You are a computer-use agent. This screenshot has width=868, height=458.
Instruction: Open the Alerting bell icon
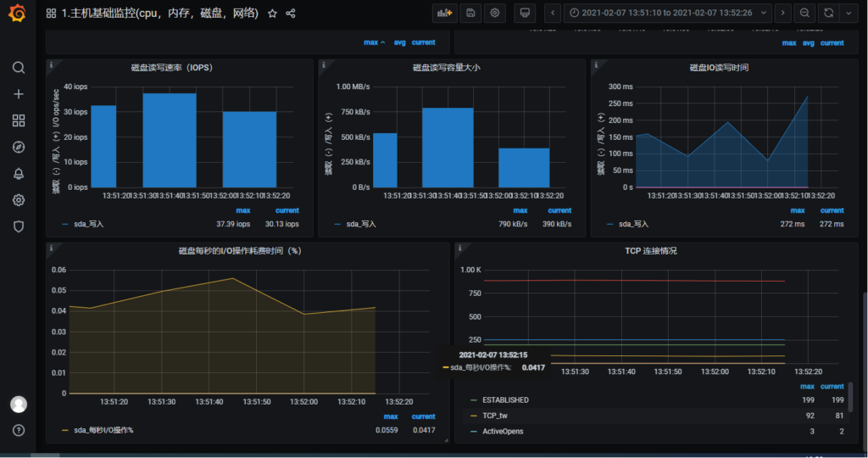coord(19,173)
